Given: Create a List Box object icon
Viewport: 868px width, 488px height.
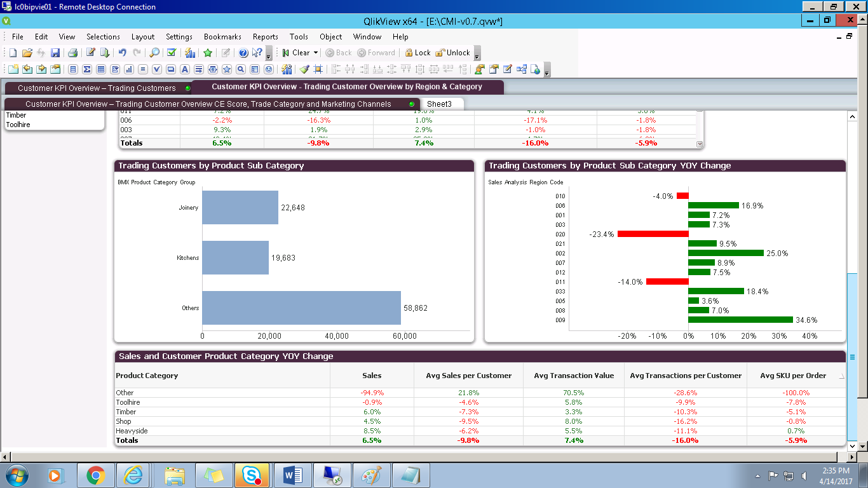Looking at the screenshot, I should tap(73, 69).
